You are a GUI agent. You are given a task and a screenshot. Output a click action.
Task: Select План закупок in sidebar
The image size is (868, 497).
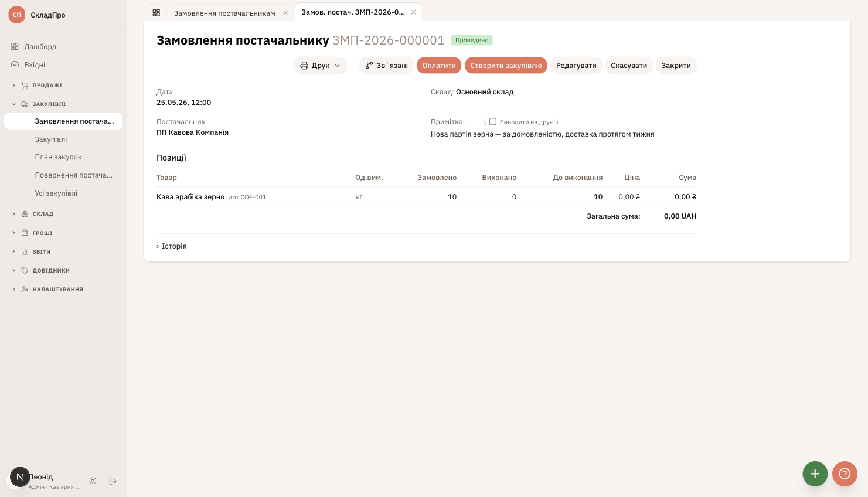pos(58,157)
